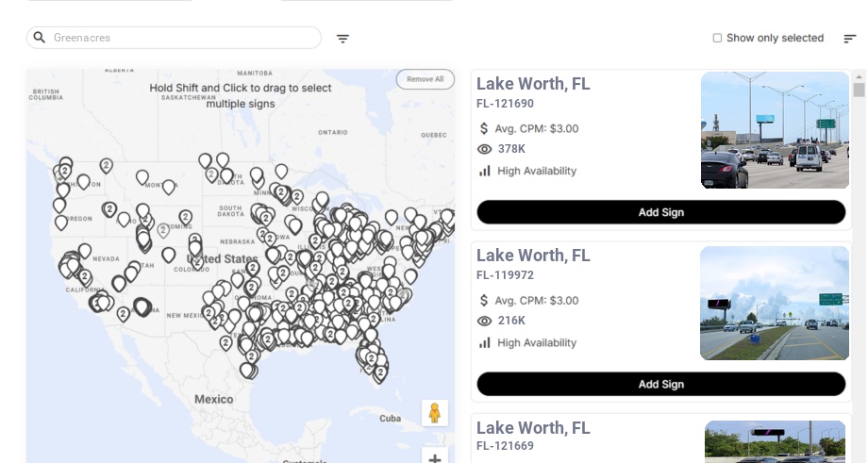This screenshot has width=868, height=463.
Task: Click the availability bars icon for FL-119972
Action: pyautogui.click(x=485, y=342)
